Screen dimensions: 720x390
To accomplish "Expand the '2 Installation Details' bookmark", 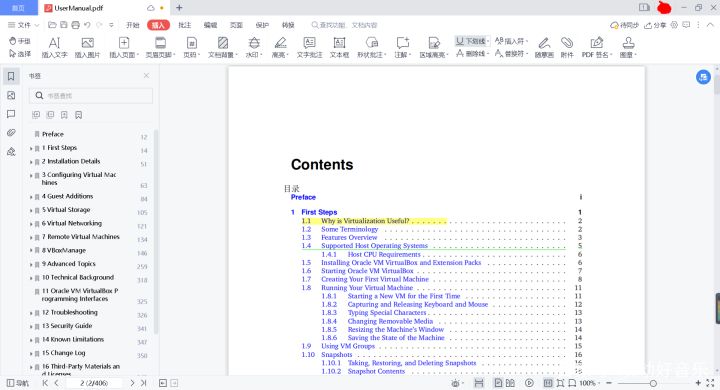I will (31, 162).
